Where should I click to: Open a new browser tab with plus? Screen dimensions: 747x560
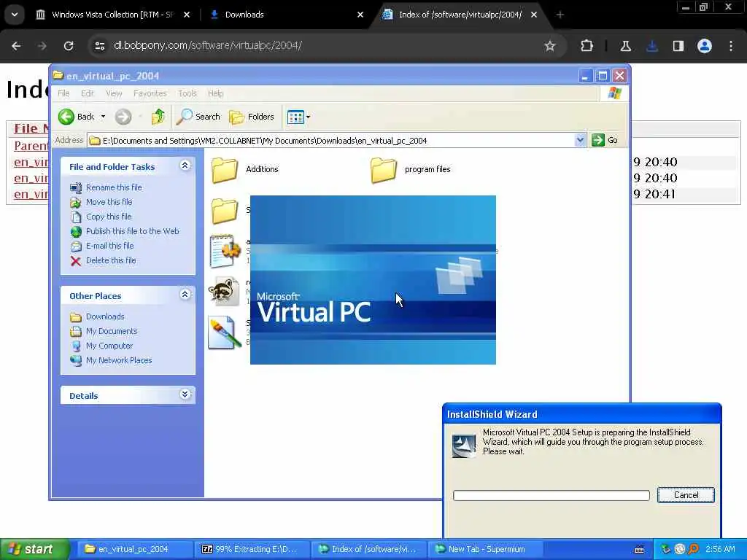click(560, 15)
